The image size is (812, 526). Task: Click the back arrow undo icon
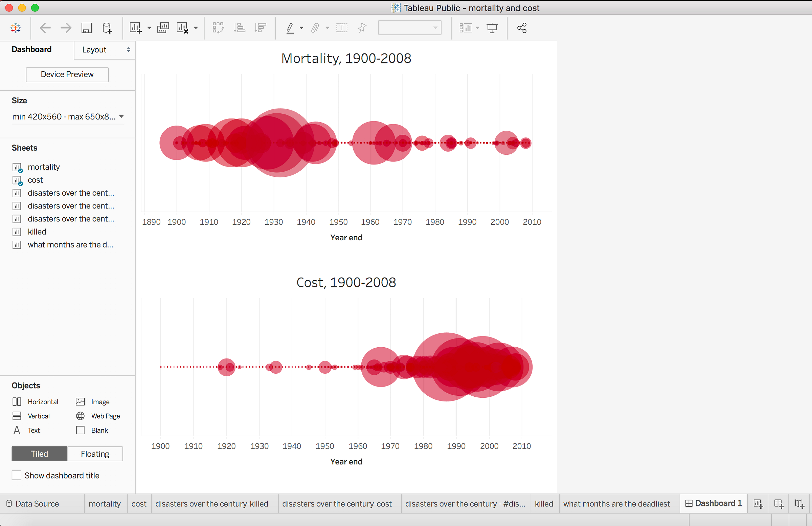45,28
